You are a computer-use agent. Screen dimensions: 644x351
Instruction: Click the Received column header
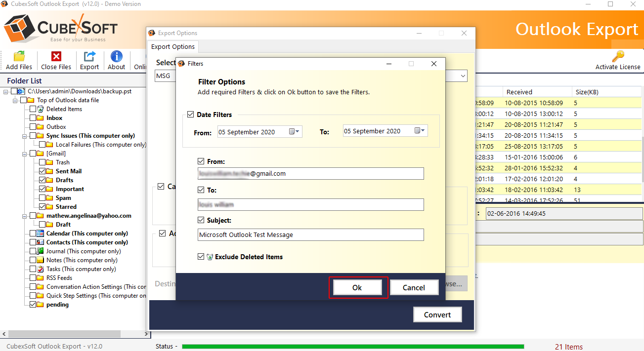pyautogui.click(x=537, y=92)
